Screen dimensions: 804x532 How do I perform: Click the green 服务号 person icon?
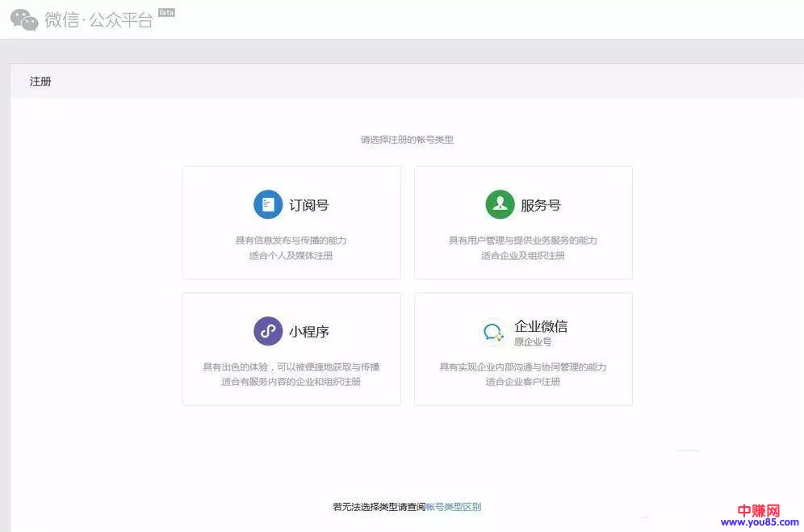(x=500, y=205)
